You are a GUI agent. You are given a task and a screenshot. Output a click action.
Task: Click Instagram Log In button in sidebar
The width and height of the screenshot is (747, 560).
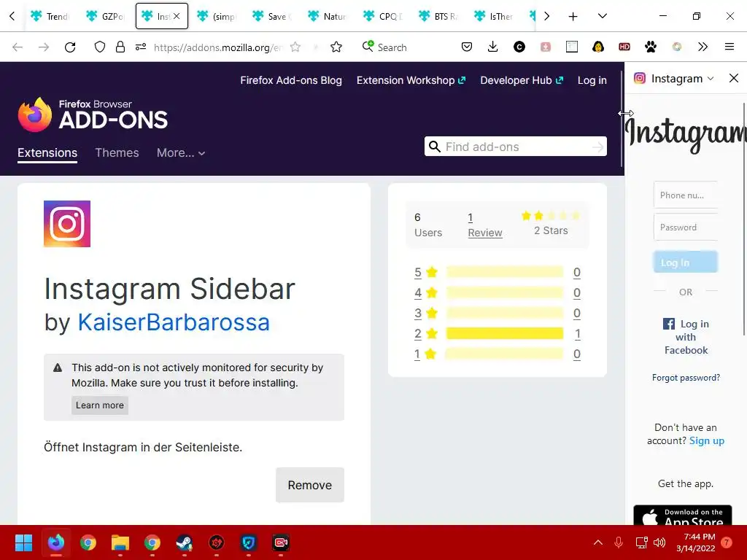(686, 262)
